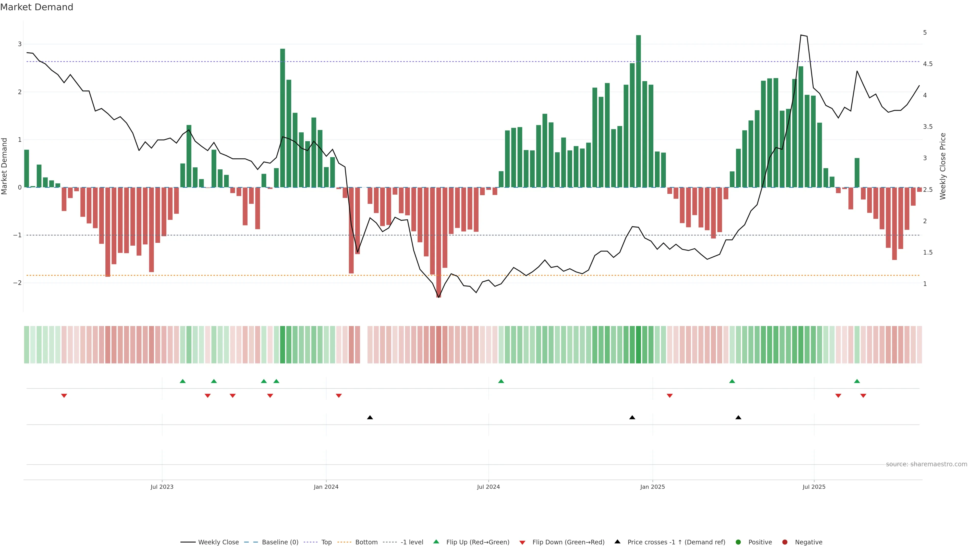
Task: Click the Flip Up marker near Jul 2024
Action: coord(501,381)
